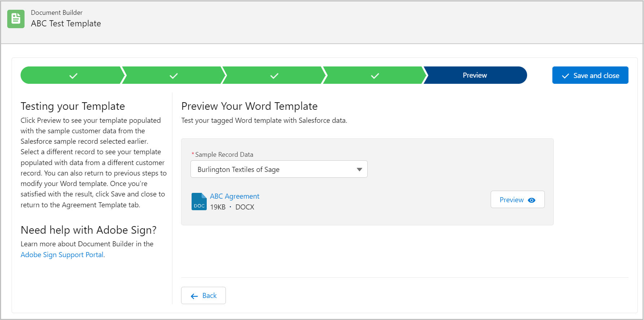
Task: Click the Document Builder label
Action: pyautogui.click(x=57, y=13)
